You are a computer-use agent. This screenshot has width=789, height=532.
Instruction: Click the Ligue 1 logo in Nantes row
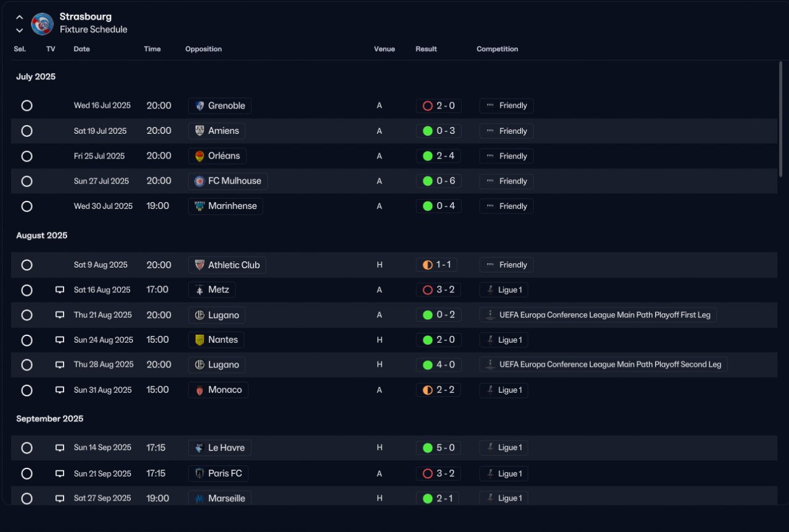coord(489,340)
